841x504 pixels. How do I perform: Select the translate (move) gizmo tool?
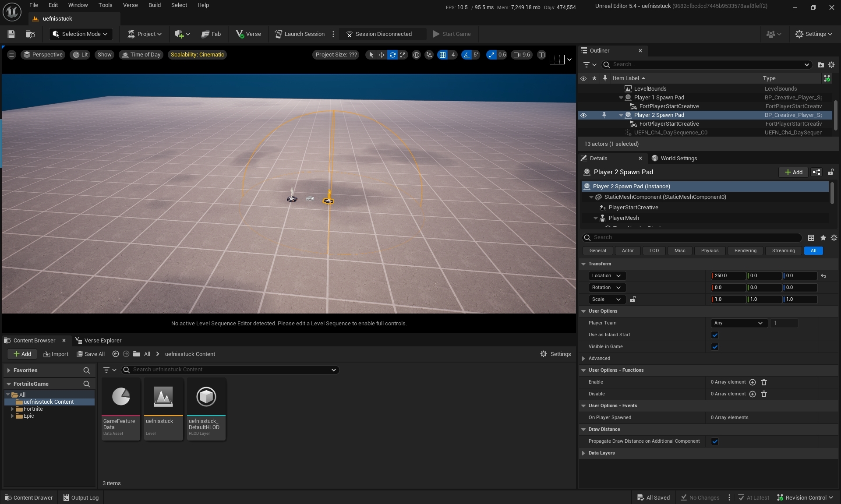[x=382, y=55]
